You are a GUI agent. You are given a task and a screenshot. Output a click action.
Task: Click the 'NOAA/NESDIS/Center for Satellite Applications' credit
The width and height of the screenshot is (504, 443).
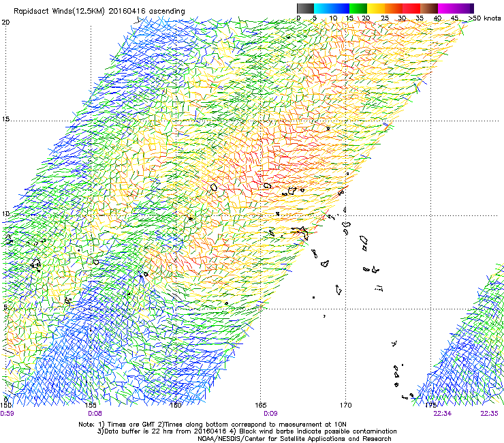294,439
